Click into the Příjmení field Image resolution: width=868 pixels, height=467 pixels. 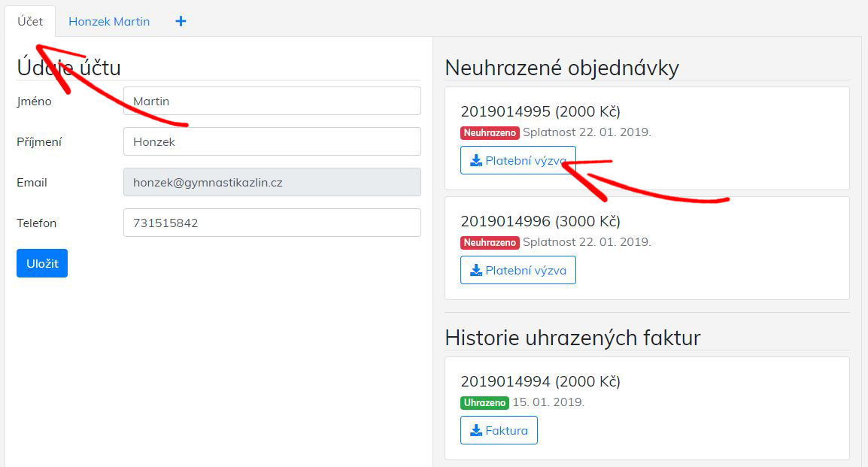(x=272, y=141)
